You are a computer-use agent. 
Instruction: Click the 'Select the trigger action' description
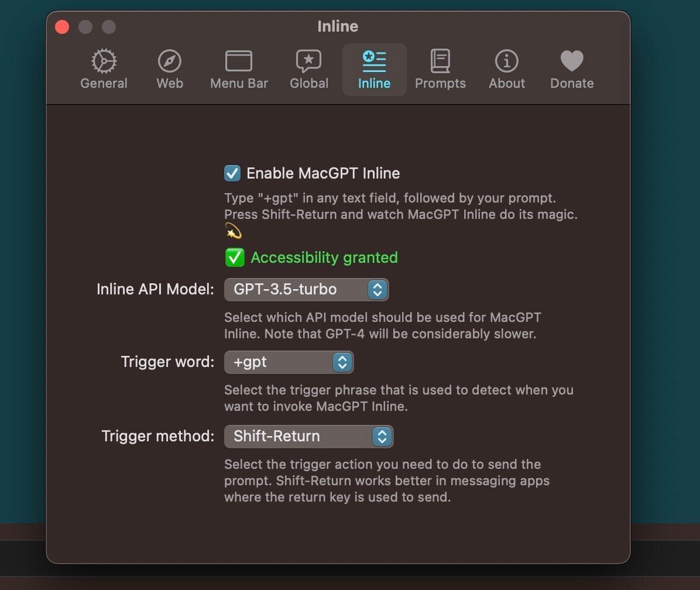pos(387,481)
